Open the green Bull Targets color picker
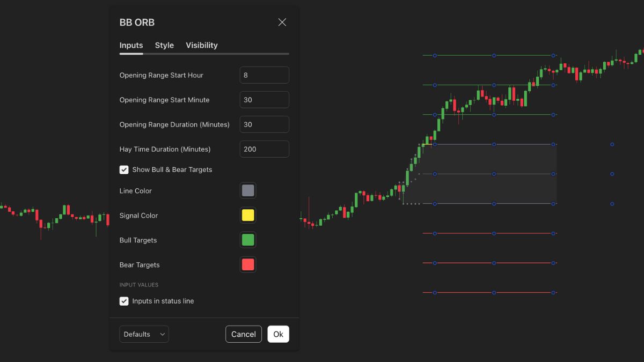This screenshot has height=362, width=644. point(248,240)
